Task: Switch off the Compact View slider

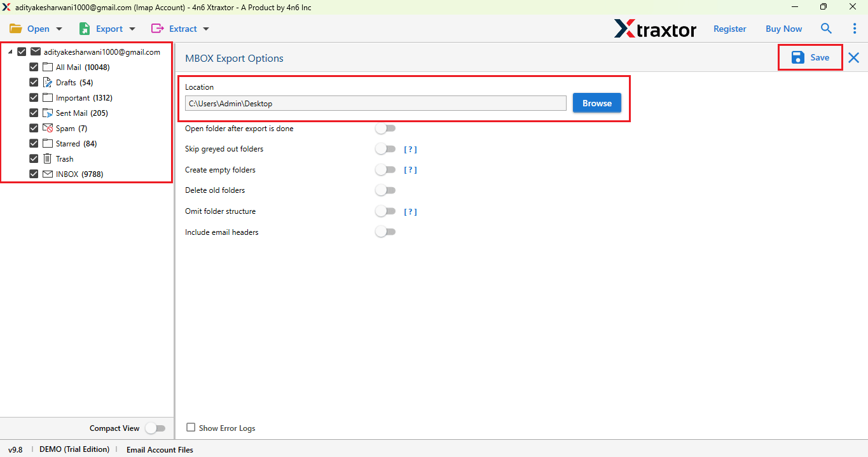Action: click(155, 428)
